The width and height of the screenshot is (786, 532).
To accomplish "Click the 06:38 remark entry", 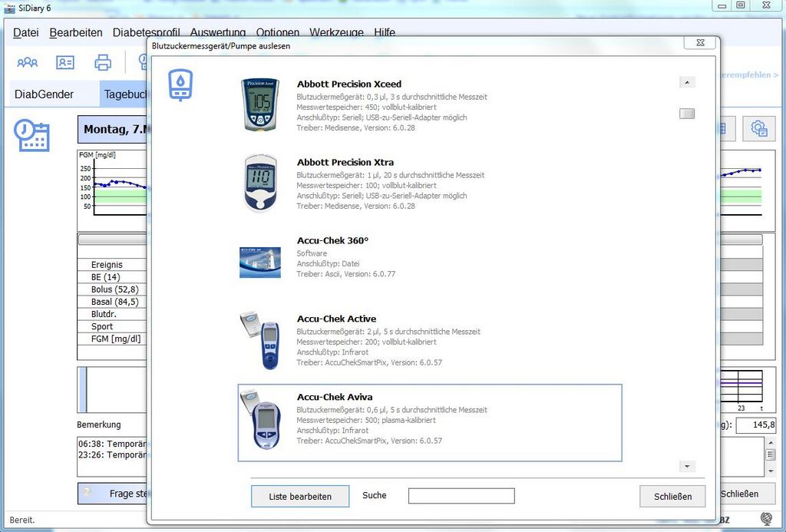I will point(112,444).
